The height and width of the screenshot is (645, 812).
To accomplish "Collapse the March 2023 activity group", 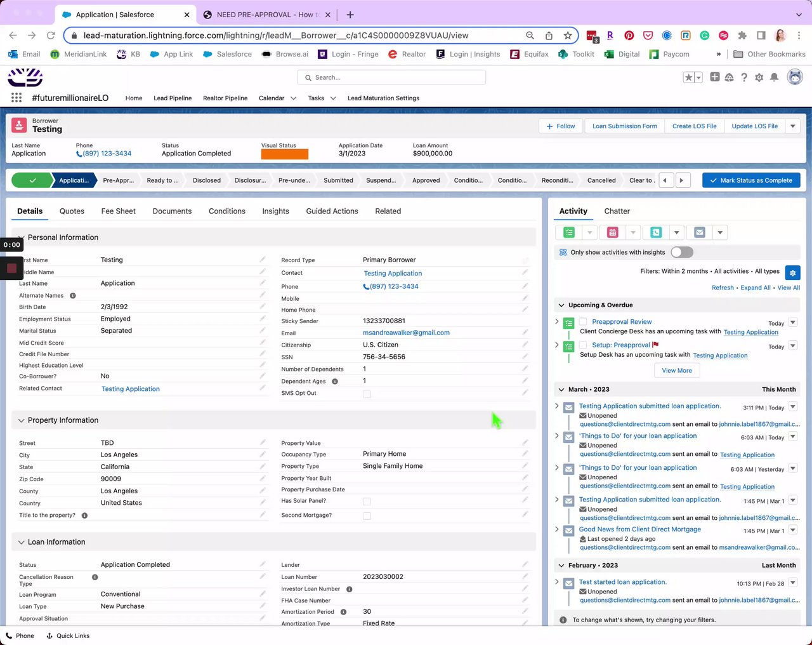I will pos(561,389).
